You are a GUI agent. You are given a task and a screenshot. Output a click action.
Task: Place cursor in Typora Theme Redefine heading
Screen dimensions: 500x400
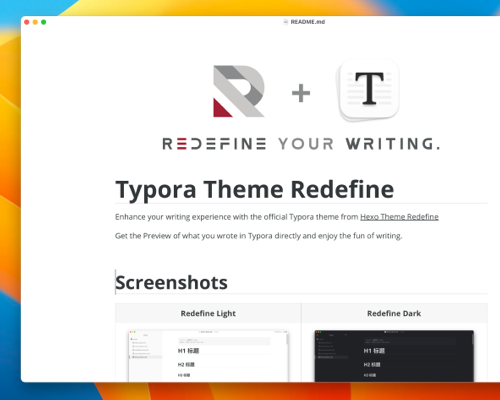coord(254,189)
